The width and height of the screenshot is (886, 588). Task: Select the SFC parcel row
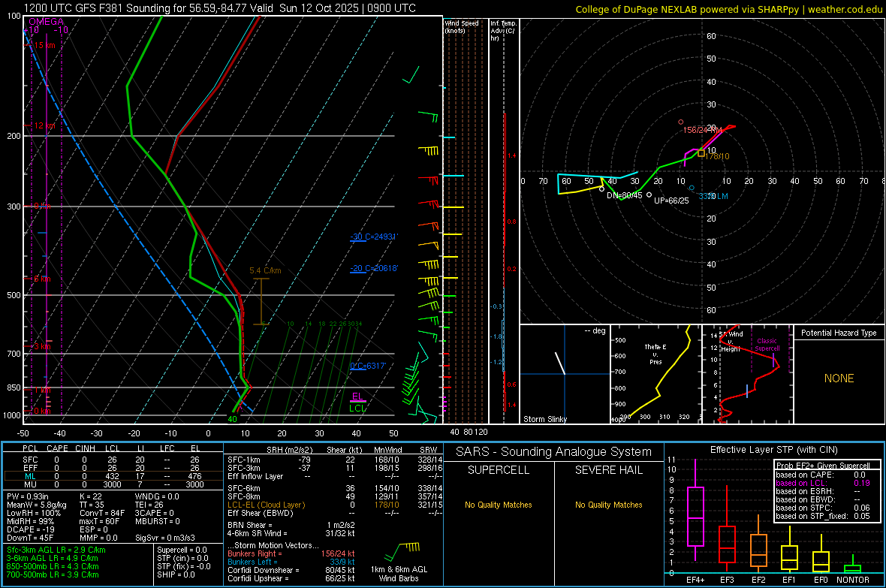click(x=113, y=460)
